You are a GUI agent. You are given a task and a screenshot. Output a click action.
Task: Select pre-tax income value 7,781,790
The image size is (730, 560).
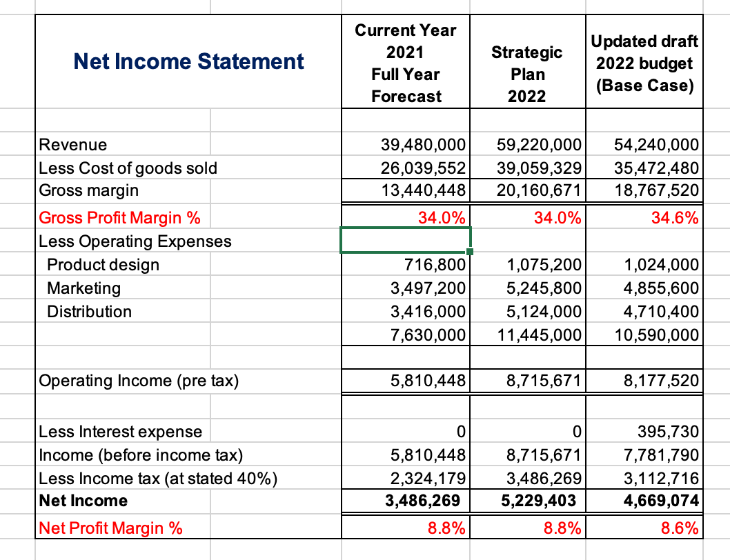(661, 454)
